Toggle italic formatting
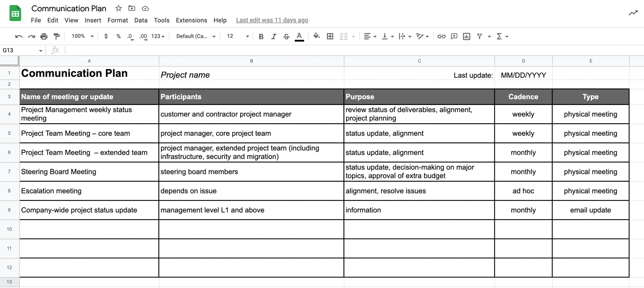This screenshot has width=644, height=288. 274,37
